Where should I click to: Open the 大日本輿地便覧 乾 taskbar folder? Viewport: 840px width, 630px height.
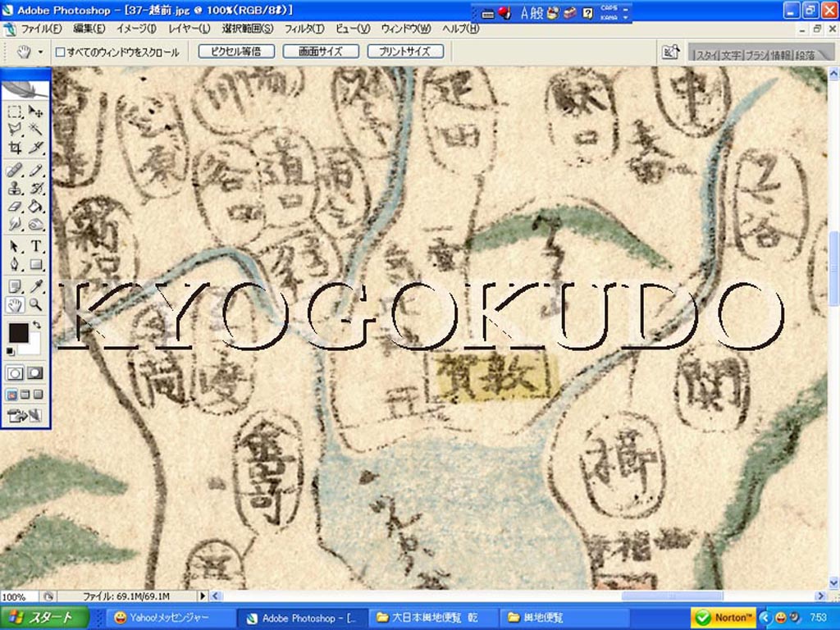pyautogui.click(x=434, y=618)
